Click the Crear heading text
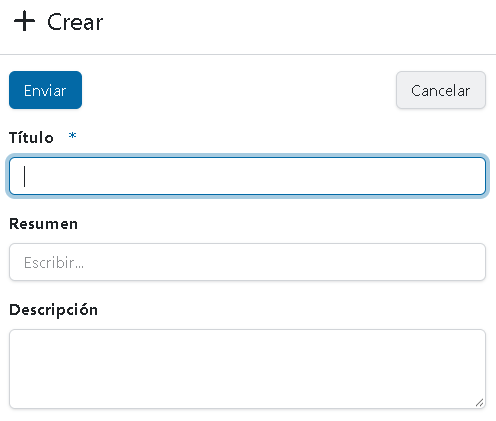The width and height of the screenshot is (496, 421). [75, 22]
